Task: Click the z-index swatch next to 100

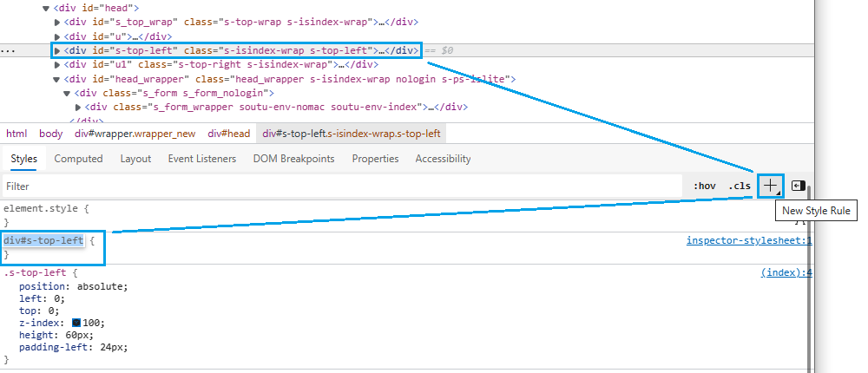Action: tap(76, 324)
